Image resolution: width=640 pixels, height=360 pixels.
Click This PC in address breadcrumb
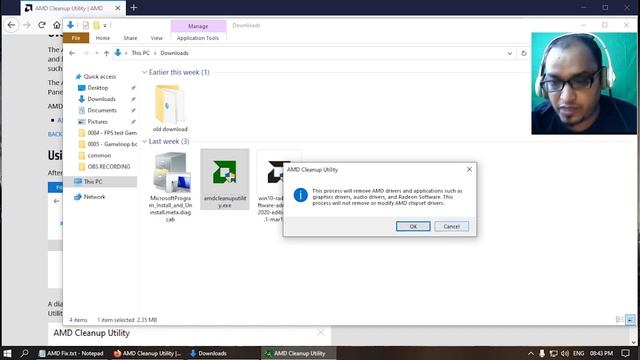pyautogui.click(x=140, y=53)
